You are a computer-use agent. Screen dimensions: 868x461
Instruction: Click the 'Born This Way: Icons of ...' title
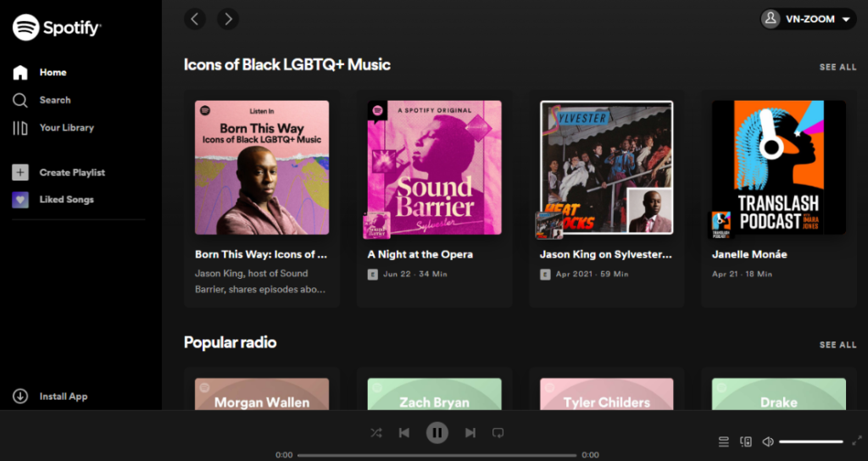point(261,254)
